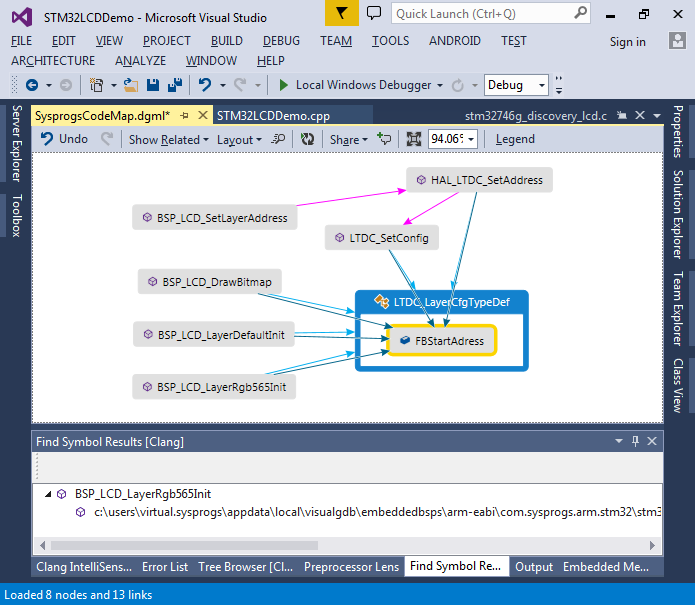Click the Quick Launch search magnifier icon

pyautogui.click(x=580, y=13)
